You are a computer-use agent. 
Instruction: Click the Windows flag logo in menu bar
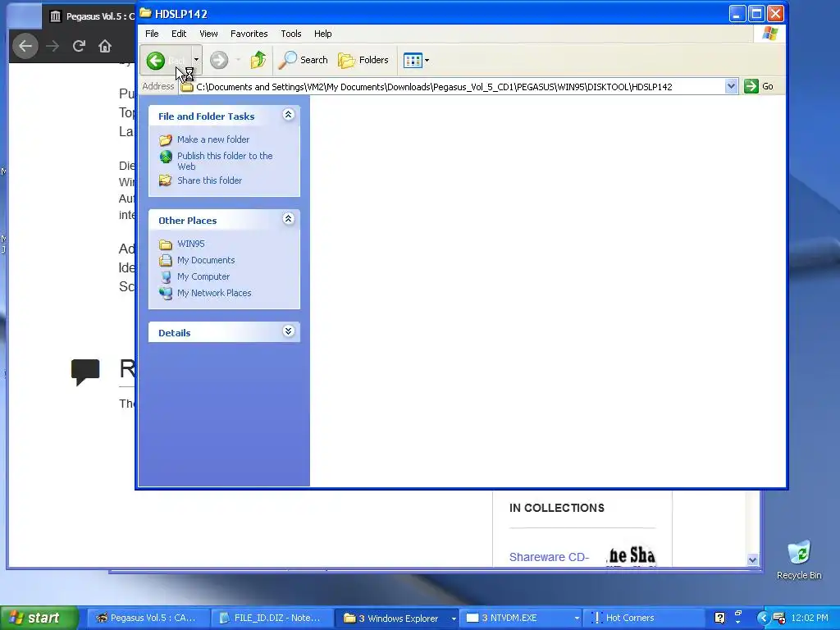pos(769,33)
